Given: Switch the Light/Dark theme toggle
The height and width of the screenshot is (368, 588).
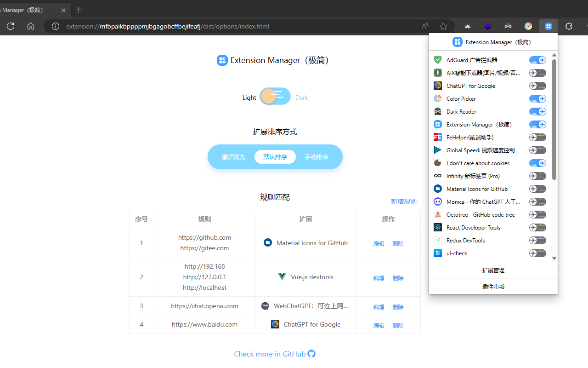Looking at the screenshot, I should tap(275, 97).
